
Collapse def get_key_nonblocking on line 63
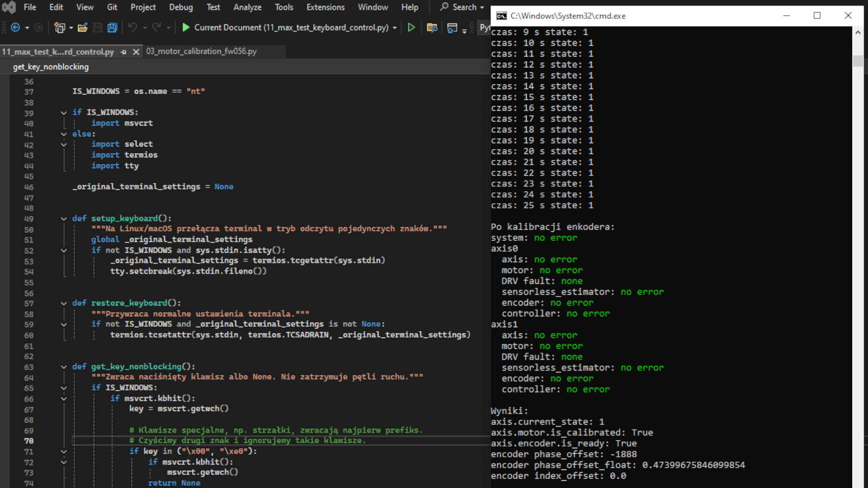tap(64, 367)
